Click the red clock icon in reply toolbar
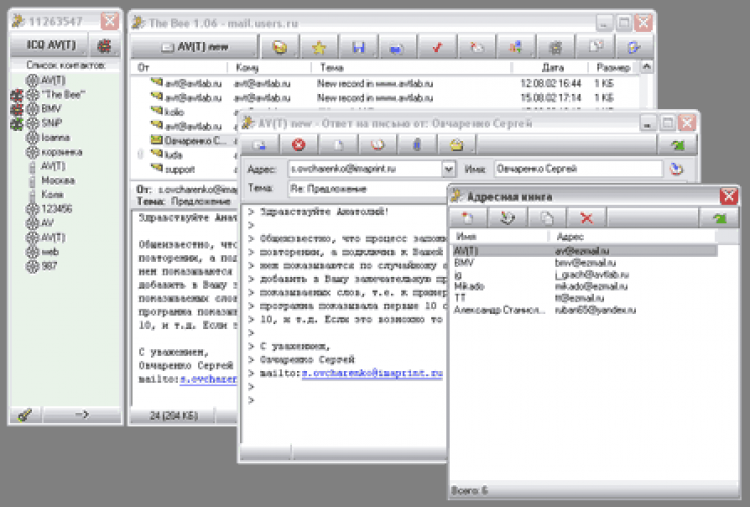The image size is (750, 507). coord(377,145)
